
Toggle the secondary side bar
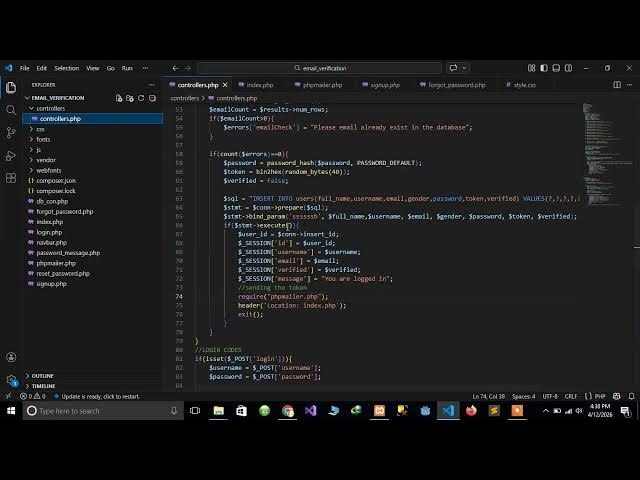pos(568,68)
